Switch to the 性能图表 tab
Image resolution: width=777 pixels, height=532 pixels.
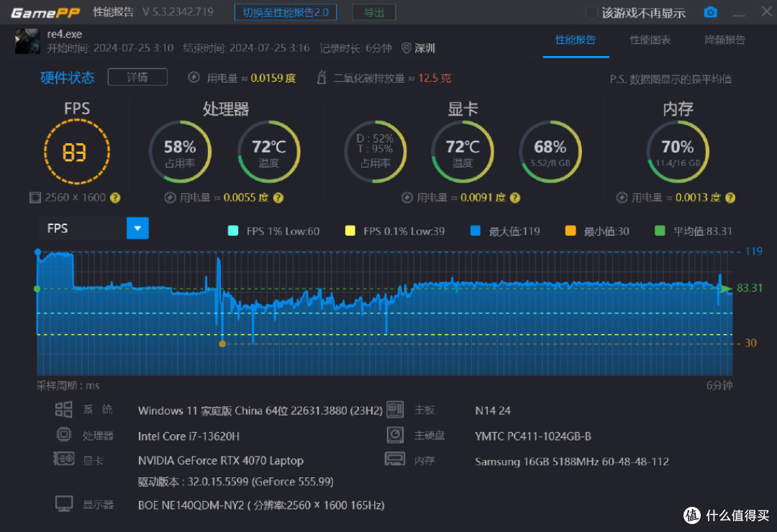click(x=650, y=40)
